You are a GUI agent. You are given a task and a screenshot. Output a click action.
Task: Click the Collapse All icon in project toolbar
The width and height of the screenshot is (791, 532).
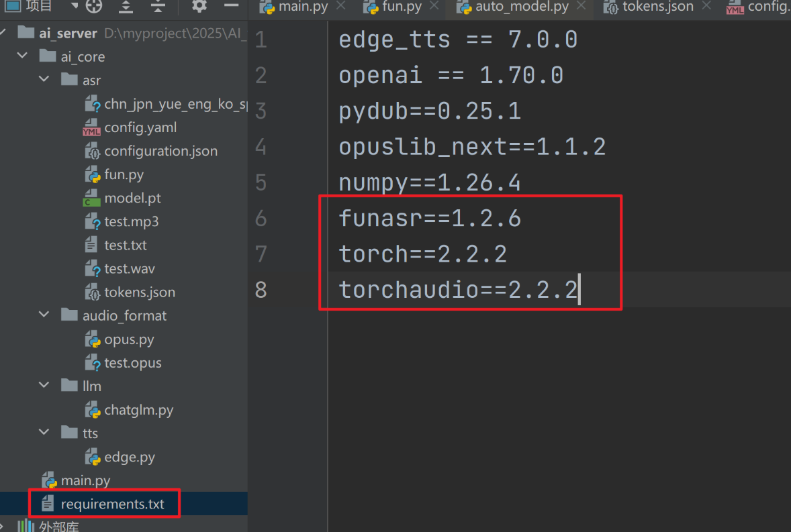pos(158,6)
